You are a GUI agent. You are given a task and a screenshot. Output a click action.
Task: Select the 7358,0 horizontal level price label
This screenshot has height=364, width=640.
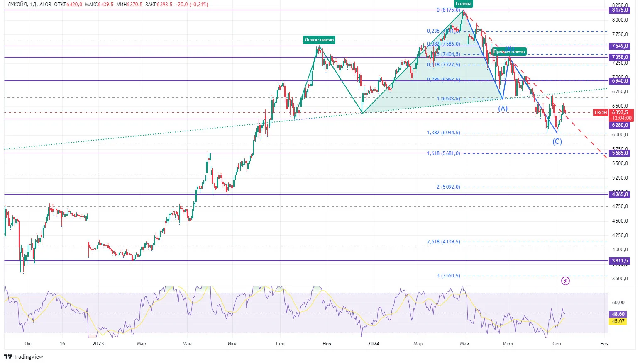(x=620, y=57)
